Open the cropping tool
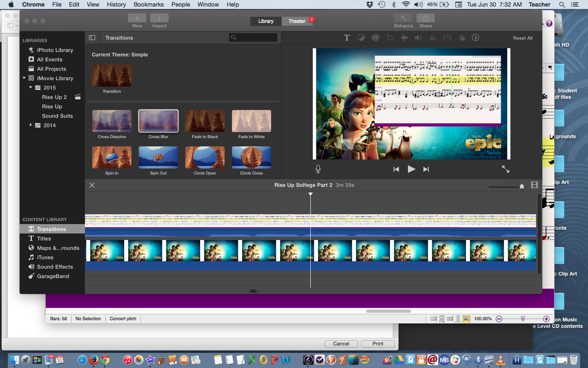Screen dimensions: 588x368 (x=390, y=38)
